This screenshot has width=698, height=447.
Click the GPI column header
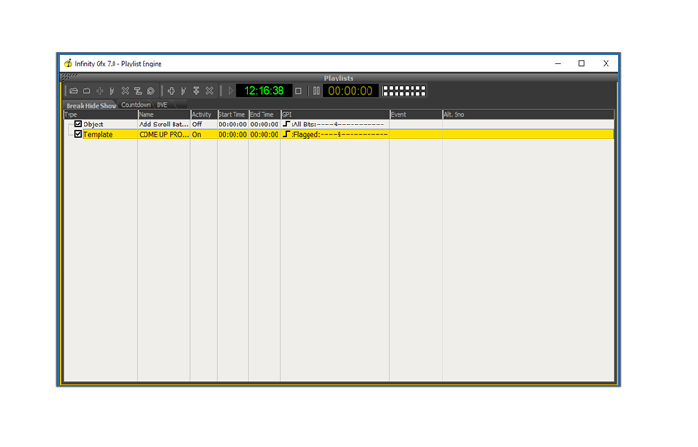(x=335, y=114)
